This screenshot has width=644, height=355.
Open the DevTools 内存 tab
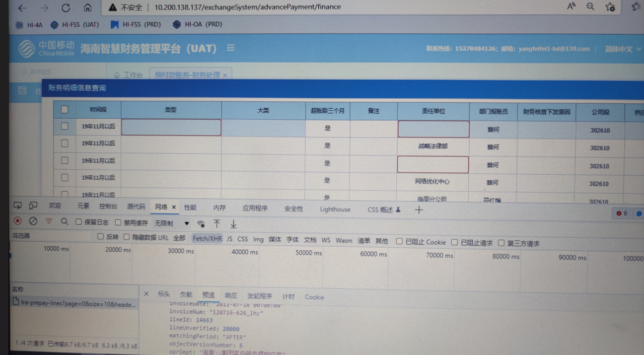(x=219, y=209)
